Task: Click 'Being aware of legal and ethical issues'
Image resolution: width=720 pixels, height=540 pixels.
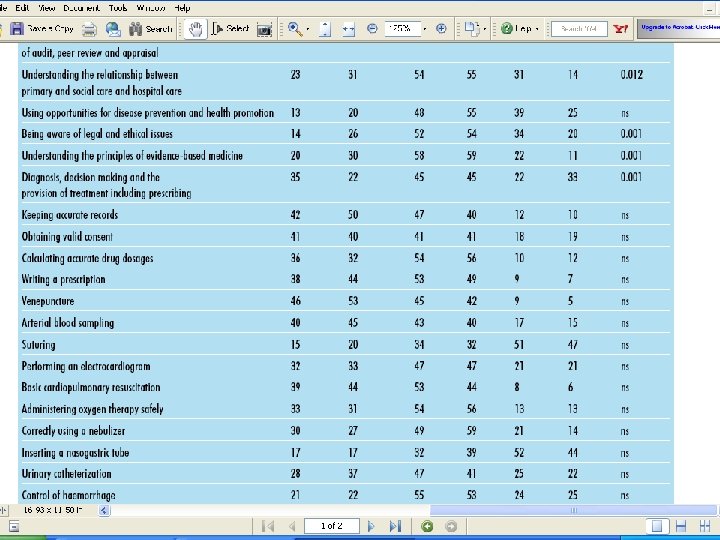Action: click(x=97, y=134)
